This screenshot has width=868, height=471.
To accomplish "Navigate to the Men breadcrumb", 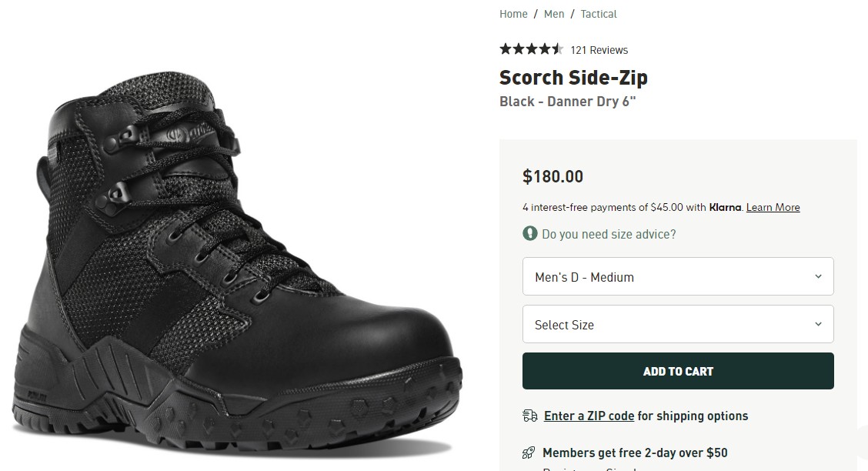I will tap(554, 14).
